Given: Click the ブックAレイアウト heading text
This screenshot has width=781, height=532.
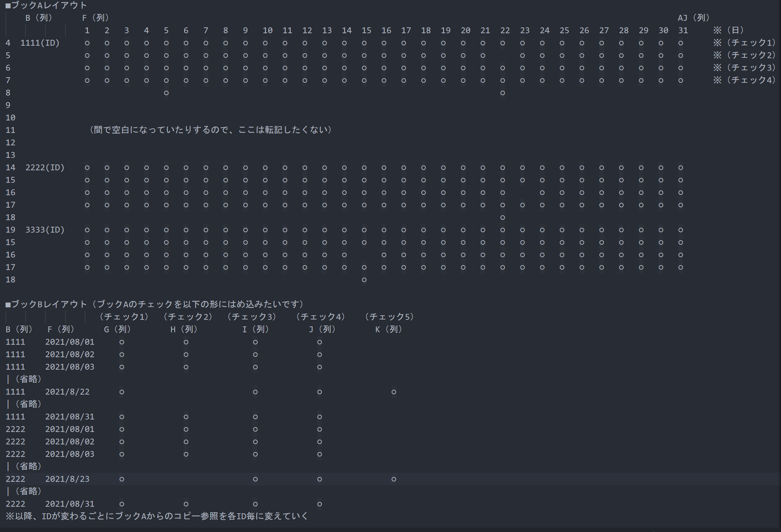Looking at the screenshot, I should coord(46,5).
